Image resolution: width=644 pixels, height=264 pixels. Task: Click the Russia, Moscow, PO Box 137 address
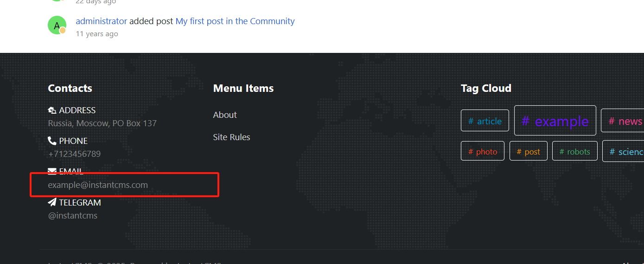pyautogui.click(x=102, y=123)
